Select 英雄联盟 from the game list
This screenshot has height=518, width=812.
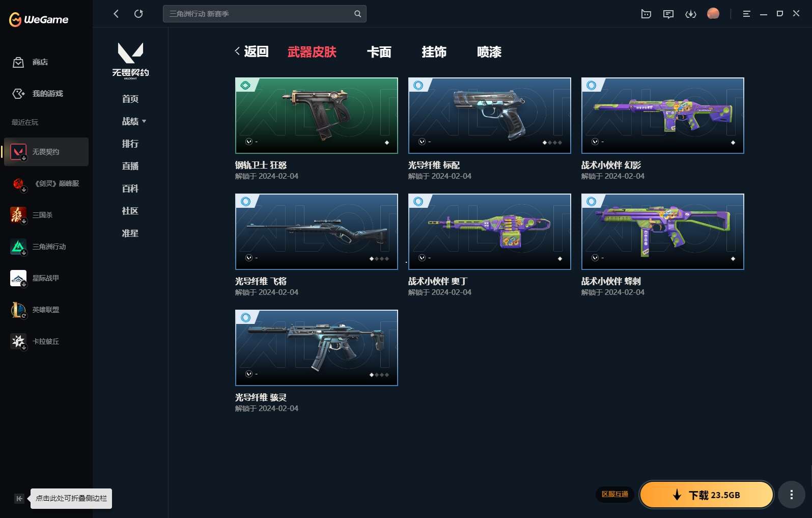coord(45,310)
